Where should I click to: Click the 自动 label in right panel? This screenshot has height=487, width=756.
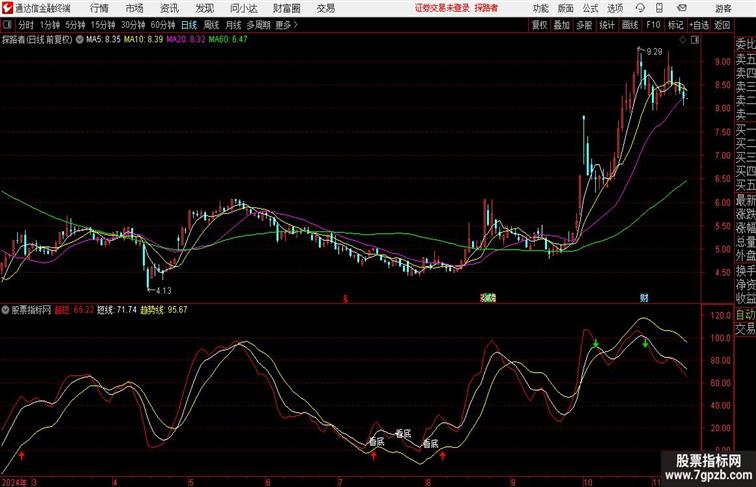click(x=745, y=315)
